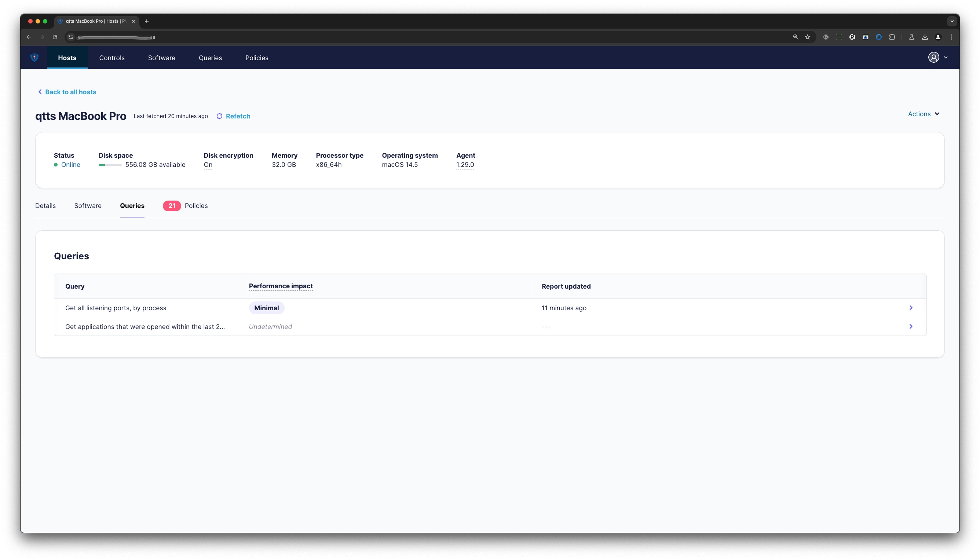This screenshot has width=980, height=560.
Task: Click the disk space usage bar
Action: pos(110,165)
